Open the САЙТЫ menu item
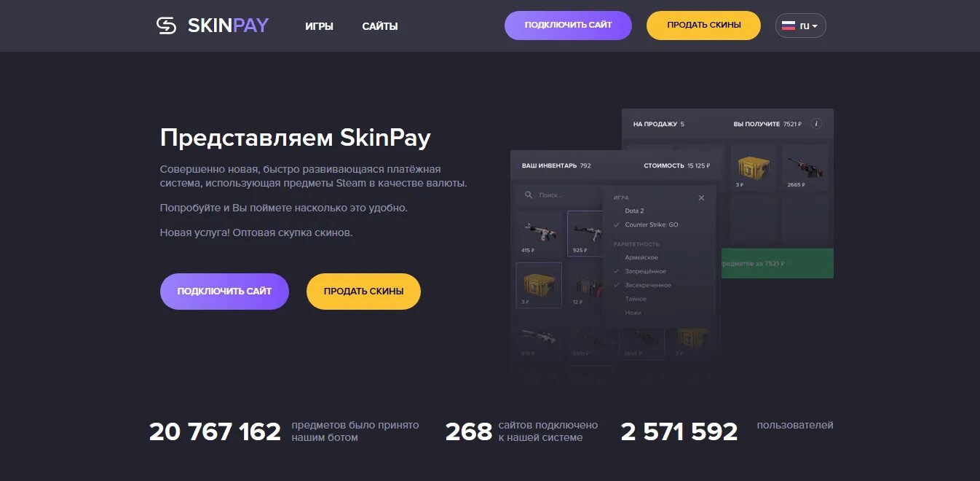Image resolution: width=980 pixels, height=481 pixels. coord(380,26)
